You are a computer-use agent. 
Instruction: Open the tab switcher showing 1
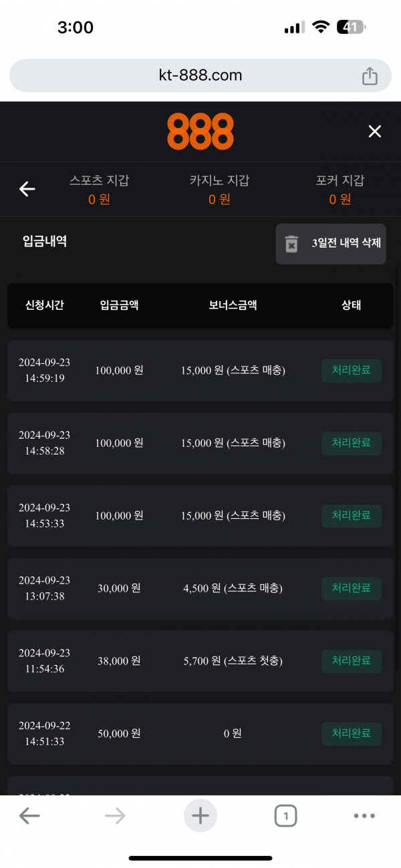click(285, 815)
